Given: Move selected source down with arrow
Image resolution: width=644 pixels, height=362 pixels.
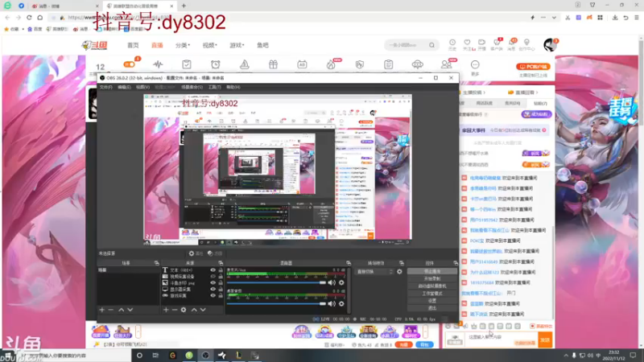Looking at the screenshot, I should coord(203,310).
